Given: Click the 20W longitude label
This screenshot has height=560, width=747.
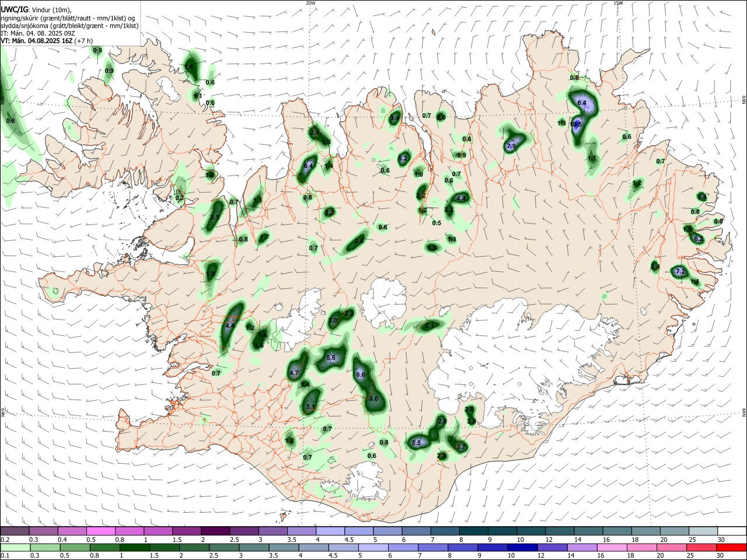Looking at the screenshot, I should [310, 3].
